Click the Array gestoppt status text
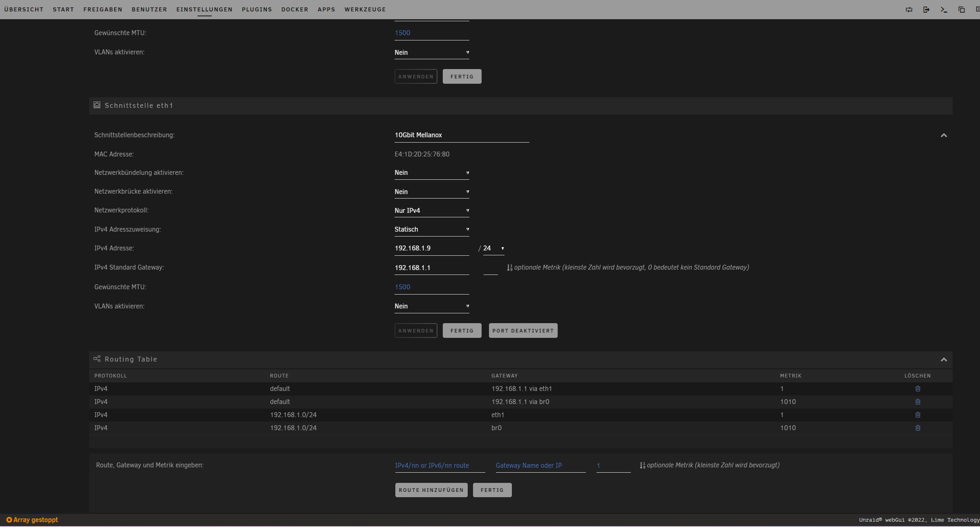 pos(36,520)
